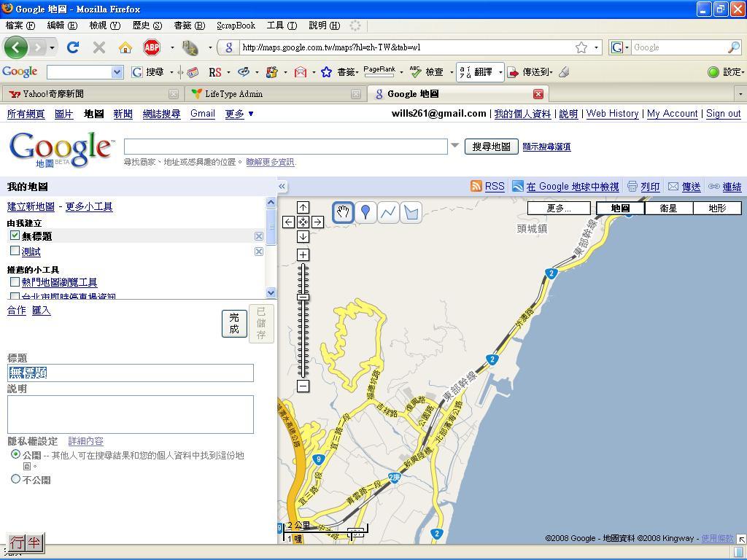The image size is (747, 560).
Task: Open the bookmark star dropdown in address bar
Action: (596, 47)
